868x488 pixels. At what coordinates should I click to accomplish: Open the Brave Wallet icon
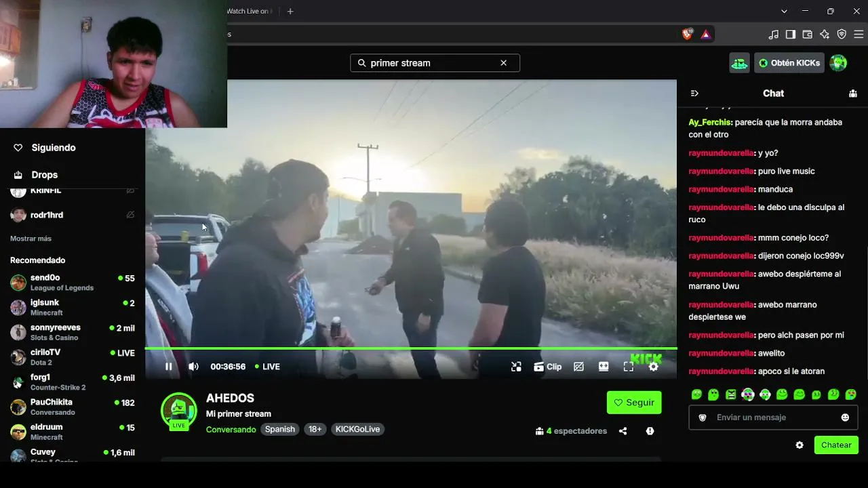tap(808, 34)
